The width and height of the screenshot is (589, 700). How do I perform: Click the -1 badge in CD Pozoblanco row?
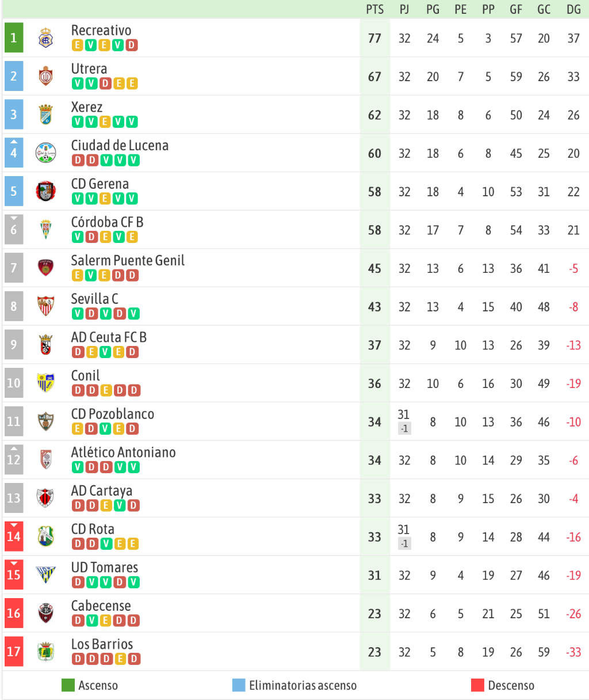click(x=404, y=428)
